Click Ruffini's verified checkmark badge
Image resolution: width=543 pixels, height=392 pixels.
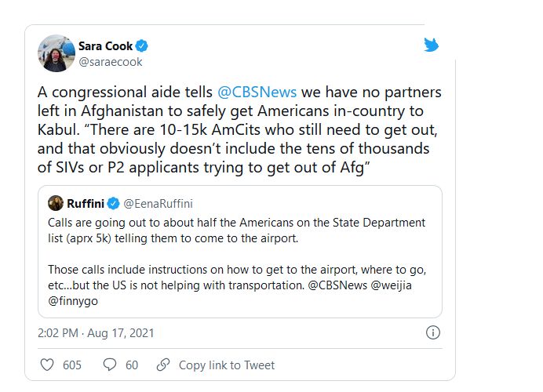113,203
